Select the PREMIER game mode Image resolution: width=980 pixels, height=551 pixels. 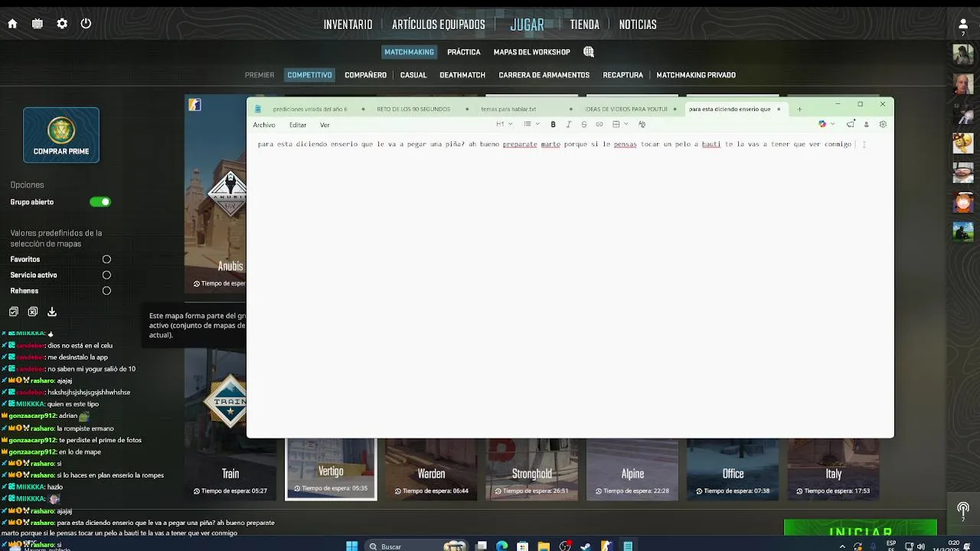click(260, 75)
